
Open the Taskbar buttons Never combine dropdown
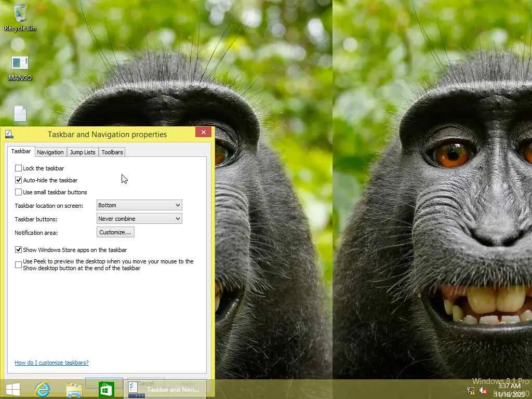click(139, 219)
